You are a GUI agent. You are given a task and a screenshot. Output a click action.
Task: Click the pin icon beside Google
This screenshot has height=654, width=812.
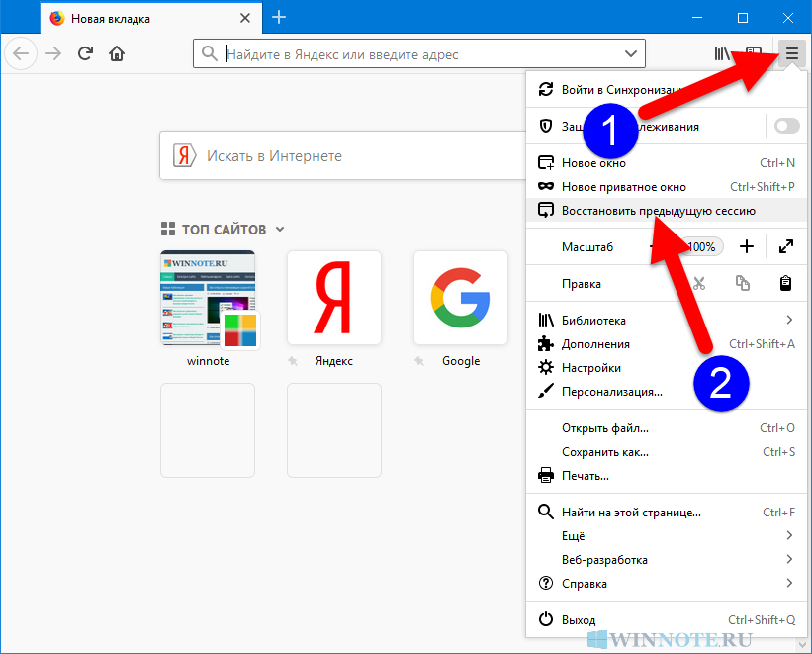click(419, 361)
